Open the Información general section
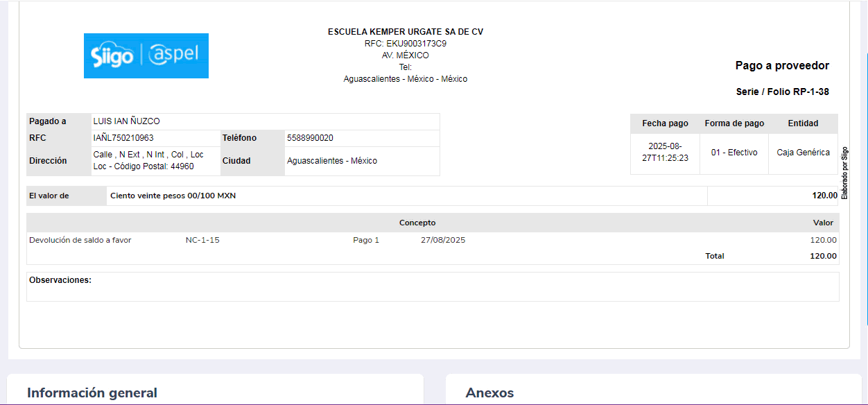This screenshot has height=405, width=868. (x=92, y=393)
